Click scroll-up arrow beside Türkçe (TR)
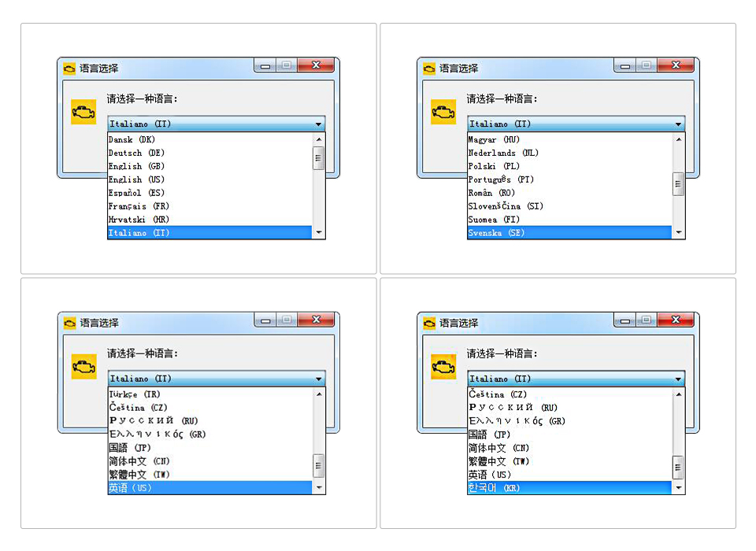The height and width of the screenshot is (551, 756). tap(319, 394)
